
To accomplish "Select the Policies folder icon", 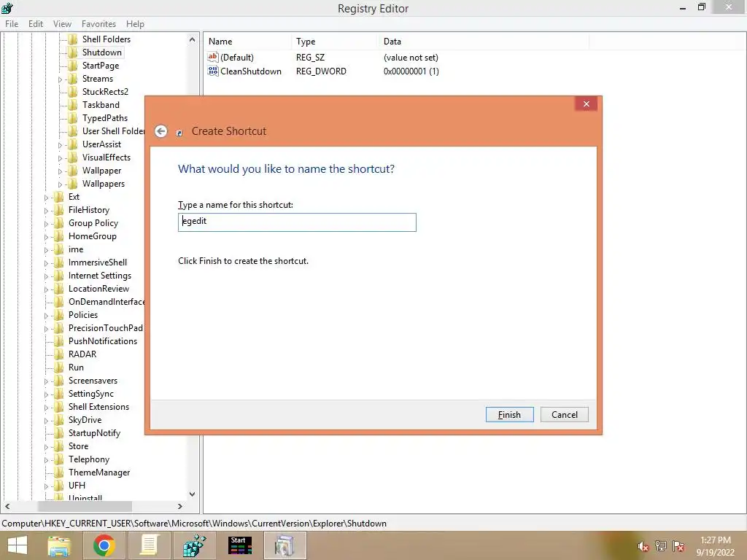I will click(58, 315).
